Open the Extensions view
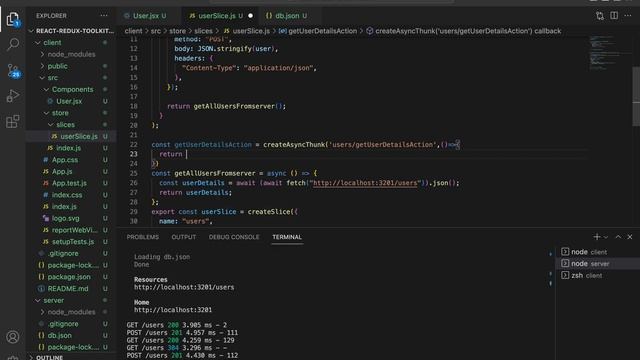 pyautogui.click(x=13, y=121)
